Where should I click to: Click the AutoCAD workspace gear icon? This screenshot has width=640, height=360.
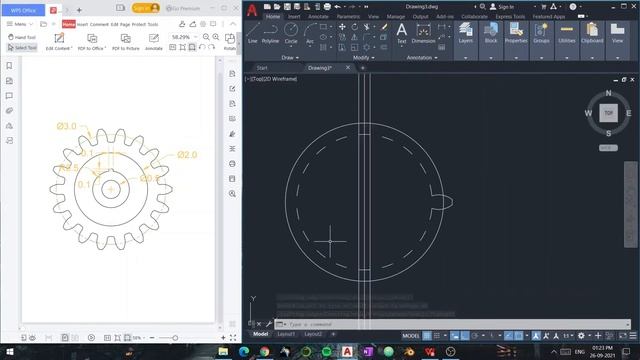(581, 336)
